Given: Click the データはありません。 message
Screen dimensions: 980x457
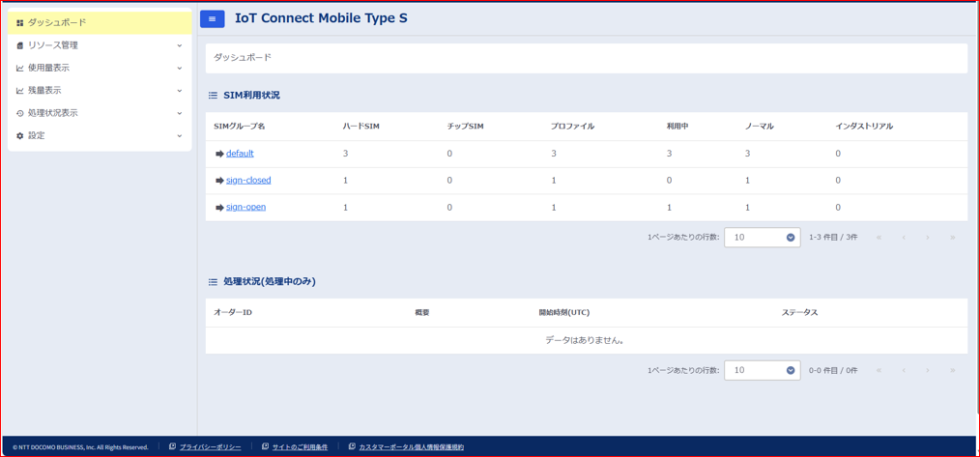Looking at the screenshot, I should [587, 341].
